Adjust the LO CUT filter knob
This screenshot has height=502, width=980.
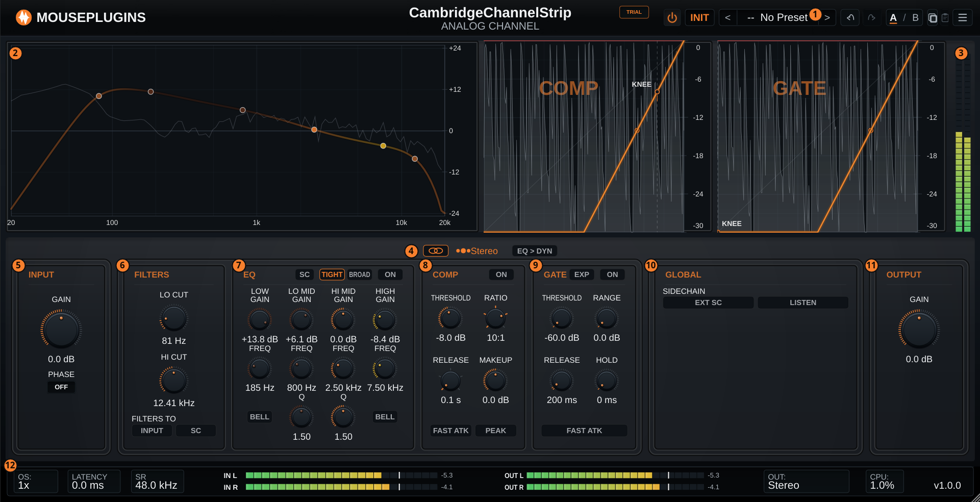click(x=173, y=319)
